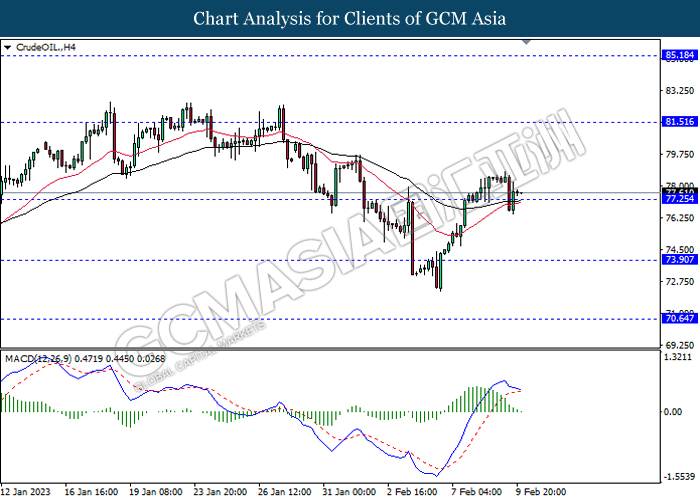
Task: Click the 12 Jan 2023 date label
Action: pyautogui.click(x=26, y=492)
